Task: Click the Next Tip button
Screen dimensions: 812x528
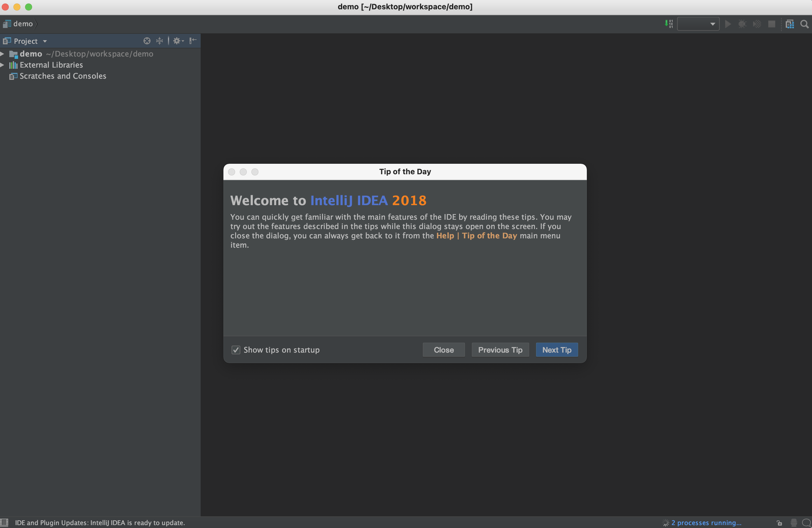Action: pyautogui.click(x=556, y=350)
